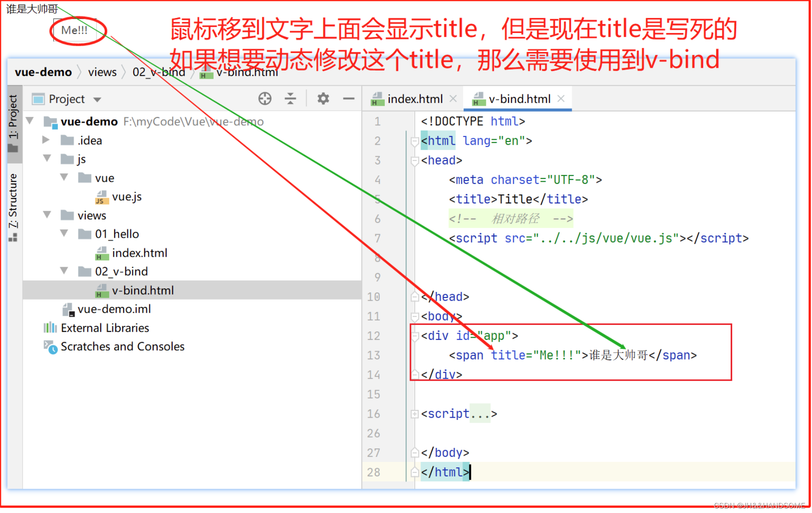Click the closing html tag on line 28

click(445, 472)
